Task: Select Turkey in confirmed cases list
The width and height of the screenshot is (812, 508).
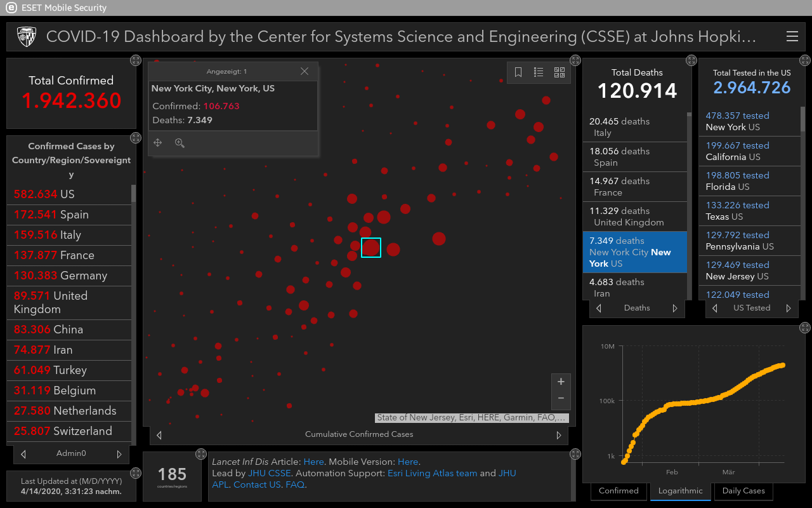Action: tap(69, 370)
